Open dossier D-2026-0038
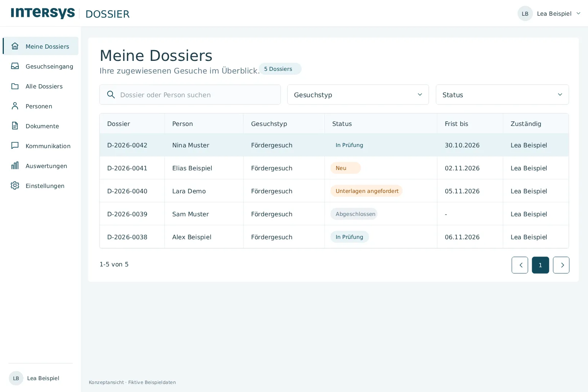Screen dimensions: 588x392 (x=127, y=237)
